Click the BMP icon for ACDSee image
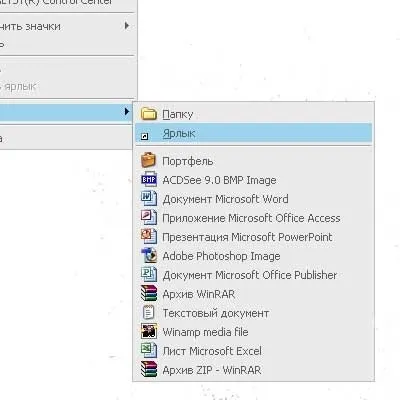 pos(149,180)
